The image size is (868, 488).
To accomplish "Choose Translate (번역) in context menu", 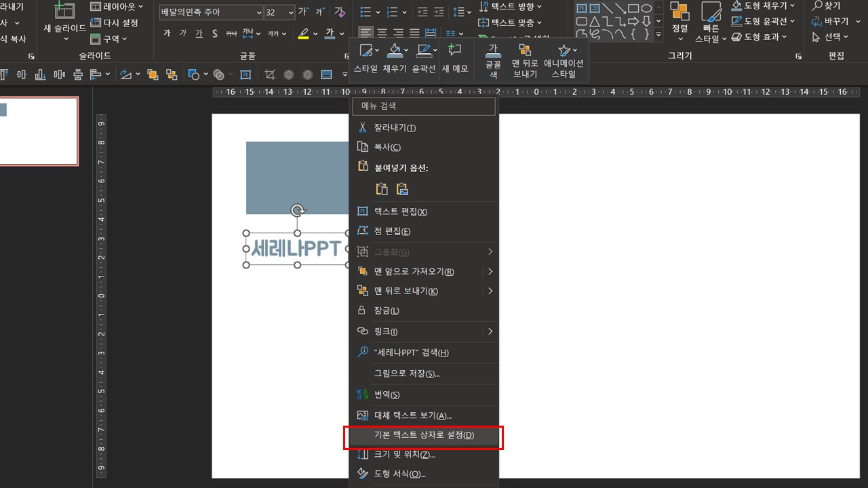I will (x=424, y=394).
